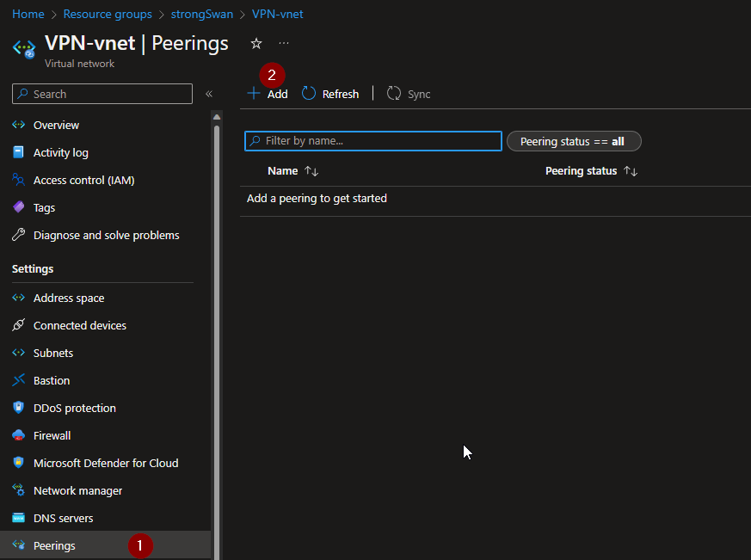Click the Sync arrows icon
This screenshot has width=751, height=560.
pos(394,94)
